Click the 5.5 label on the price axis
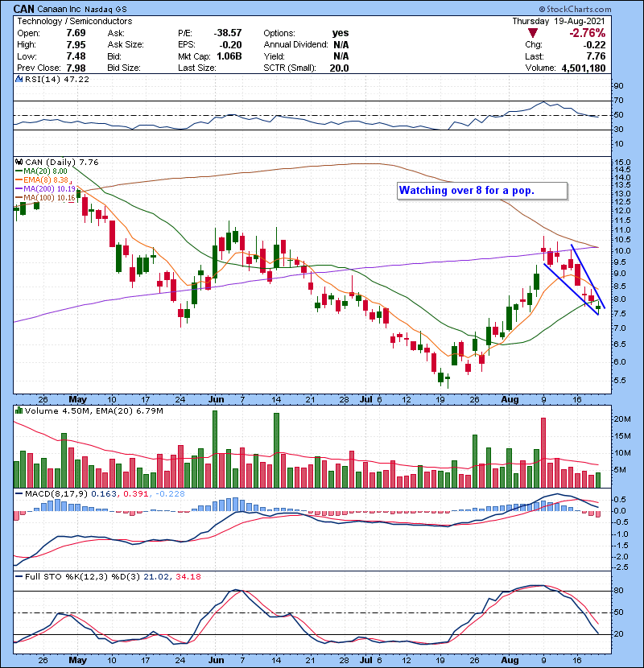The height and width of the screenshot is (668, 644). pos(620,381)
